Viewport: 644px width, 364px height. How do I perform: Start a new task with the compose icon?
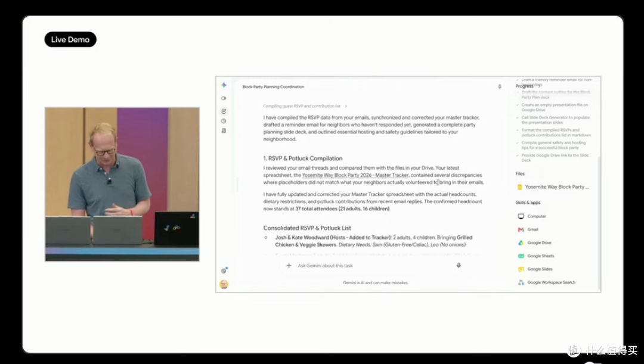coord(224,111)
